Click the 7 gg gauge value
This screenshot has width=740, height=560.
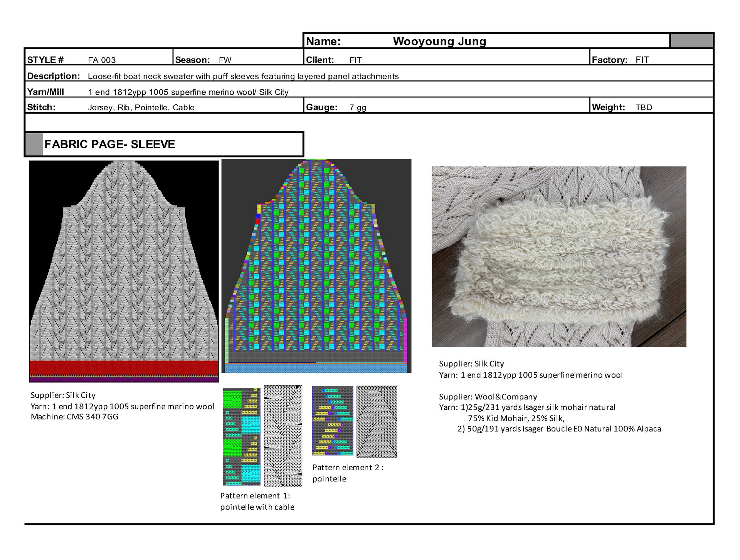[357, 107]
